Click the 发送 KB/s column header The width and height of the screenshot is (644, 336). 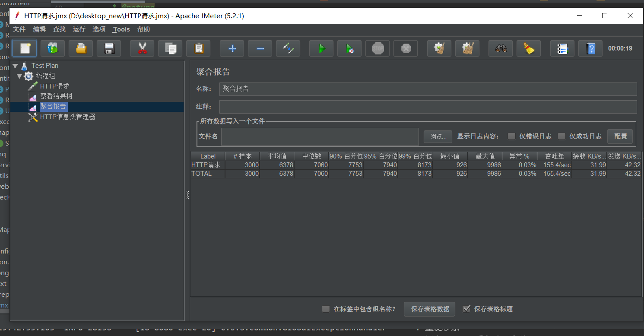[x=624, y=156]
